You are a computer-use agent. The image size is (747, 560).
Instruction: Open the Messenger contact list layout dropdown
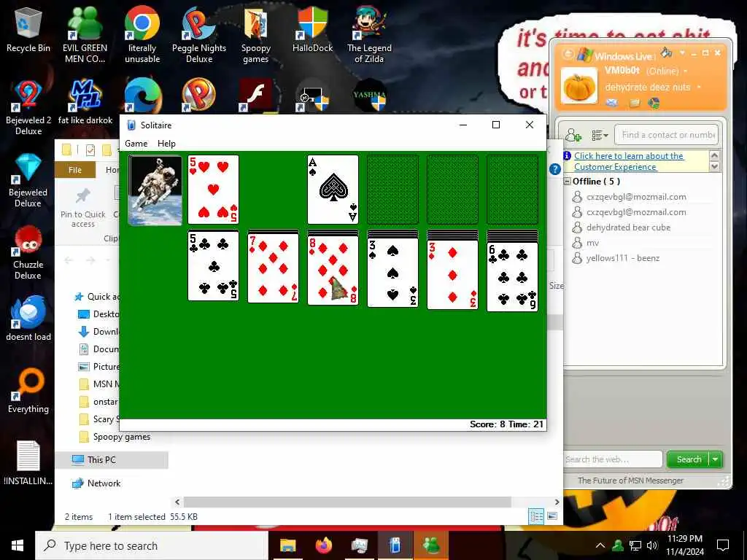coord(600,136)
